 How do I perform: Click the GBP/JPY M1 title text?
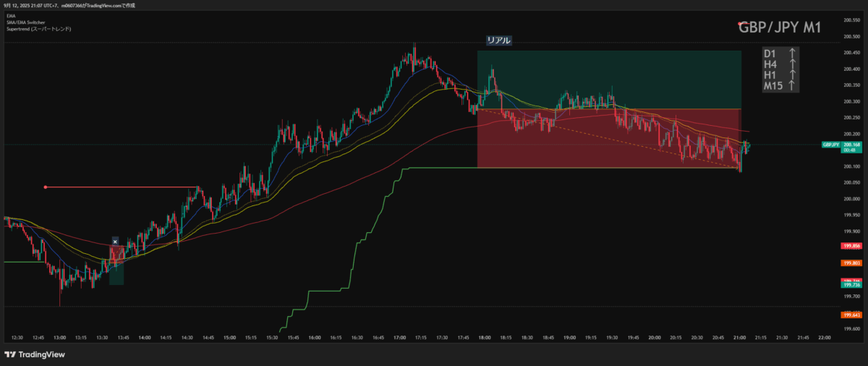(x=780, y=27)
